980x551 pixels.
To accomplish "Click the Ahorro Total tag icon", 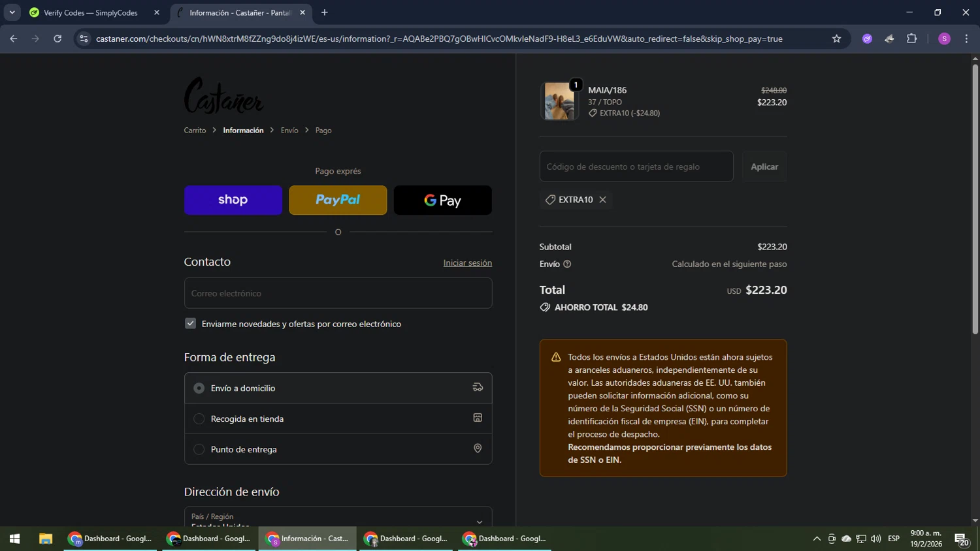I will click(545, 307).
